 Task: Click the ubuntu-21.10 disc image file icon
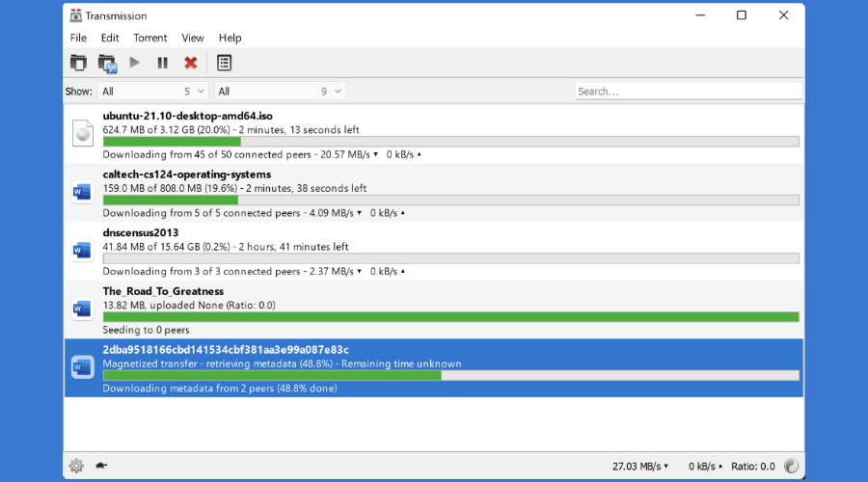83,133
